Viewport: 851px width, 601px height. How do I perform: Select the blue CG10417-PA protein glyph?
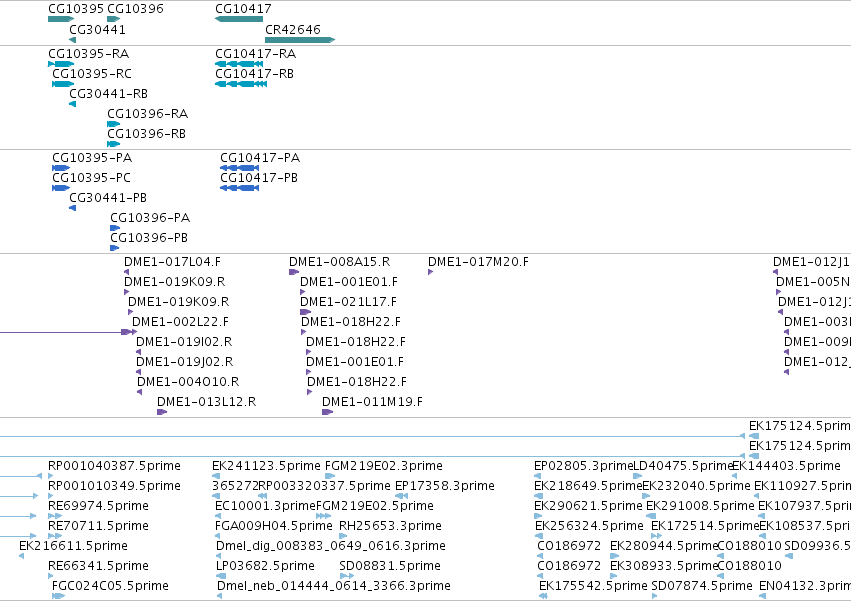239,168
